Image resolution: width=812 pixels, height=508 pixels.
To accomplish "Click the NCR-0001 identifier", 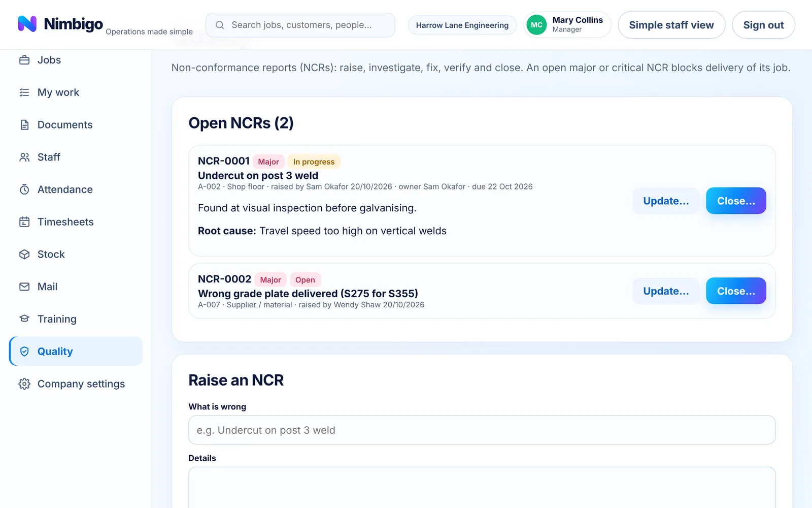I will pyautogui.click(x=224, y=161).
